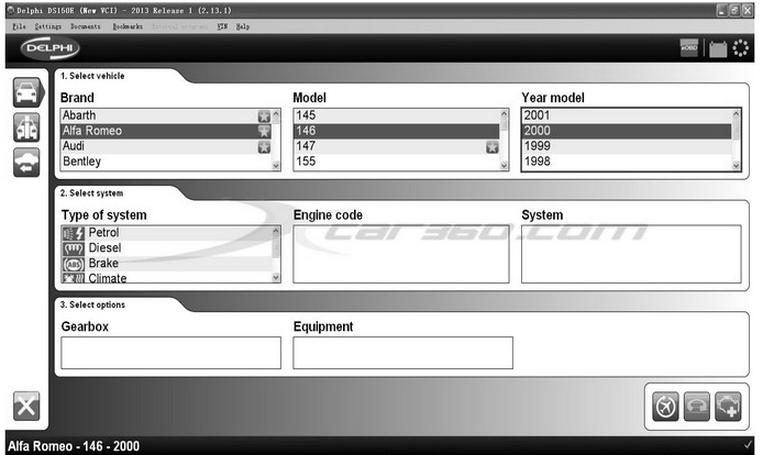Click the ABS Brake icon
Viewport: 763px width, 455px height.
[x=73, y=264]
